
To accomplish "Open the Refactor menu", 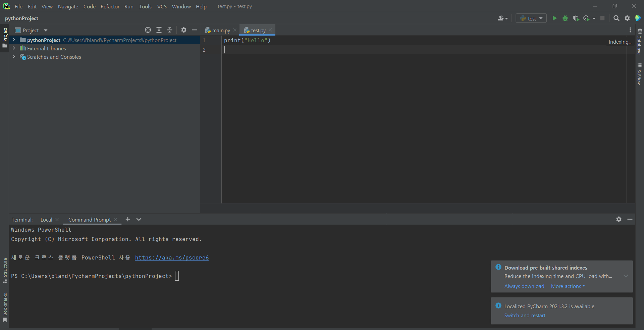I will [x=110, y=6].
